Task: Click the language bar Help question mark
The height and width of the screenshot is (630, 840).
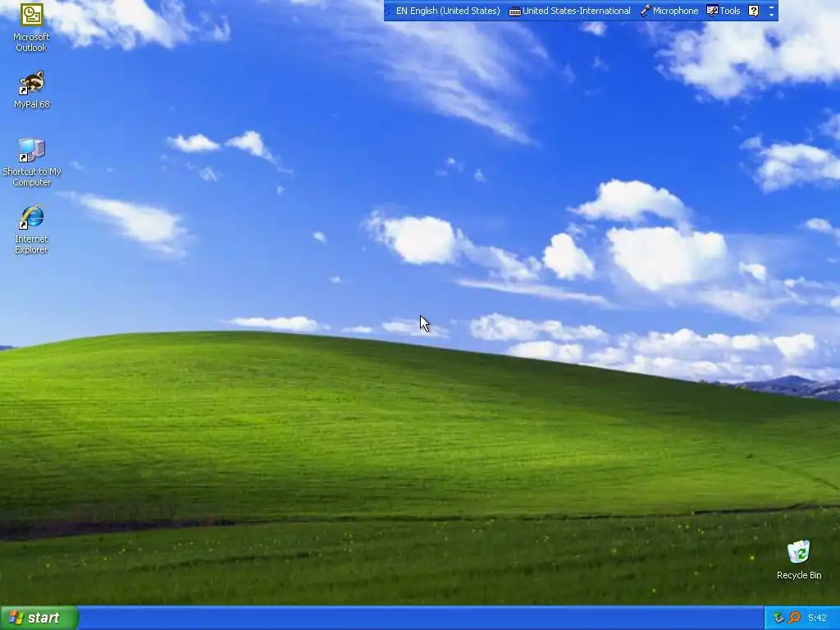Action: [753, 11]
